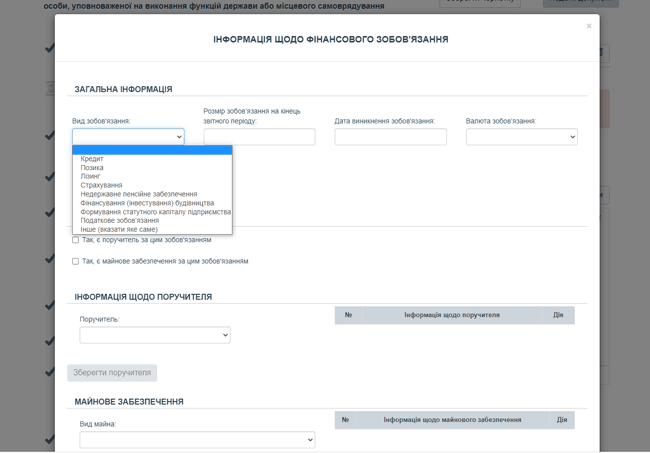Choose 'Інше (вказати яке саме)' option

(x=119, y=230)
